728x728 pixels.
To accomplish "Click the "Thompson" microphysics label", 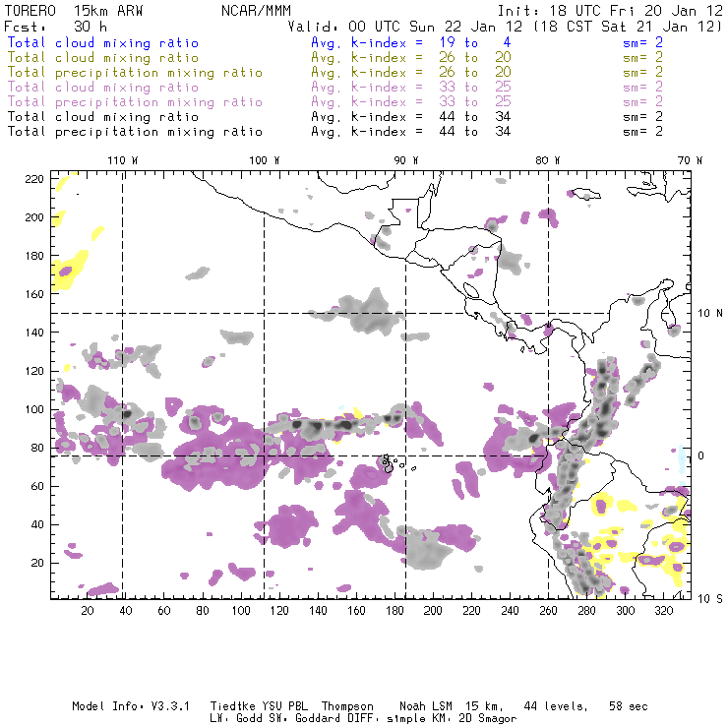I will tap(347, 706).
